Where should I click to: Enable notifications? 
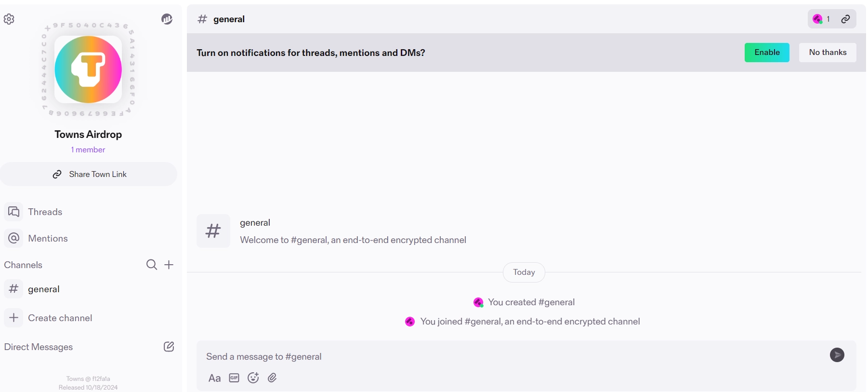coord(767,53)
